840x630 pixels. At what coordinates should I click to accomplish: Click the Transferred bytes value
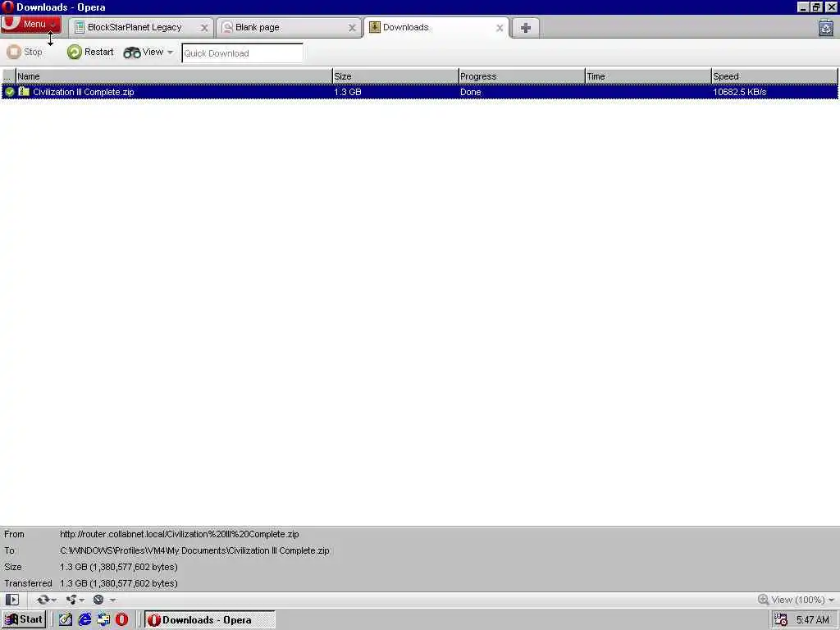click(x=118, y=583)
